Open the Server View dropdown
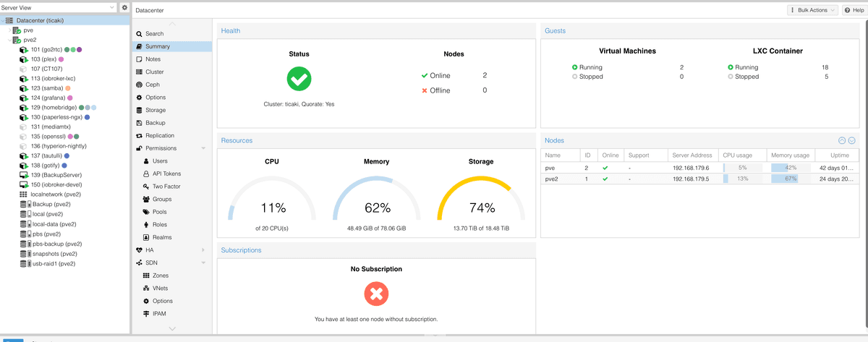 point(58,7)
